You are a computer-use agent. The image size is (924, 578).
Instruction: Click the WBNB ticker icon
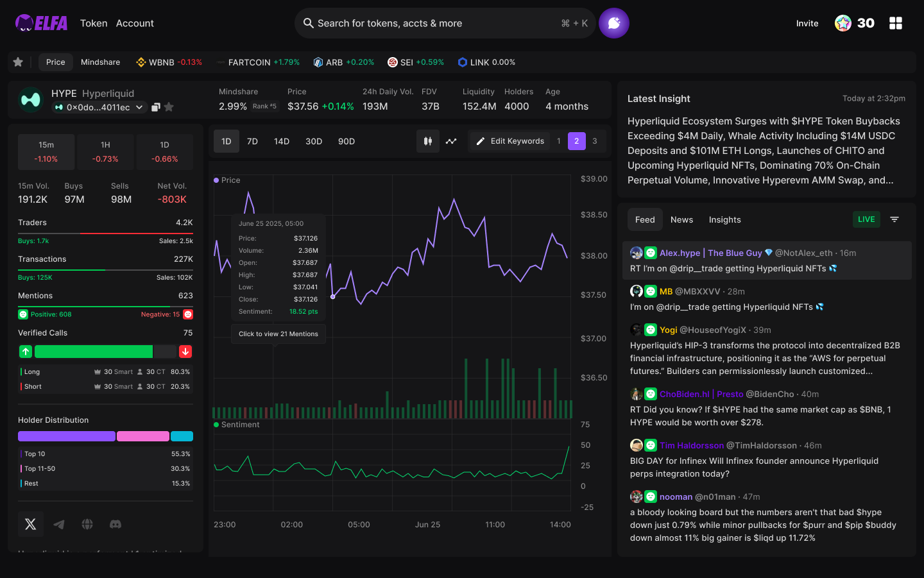141,62
